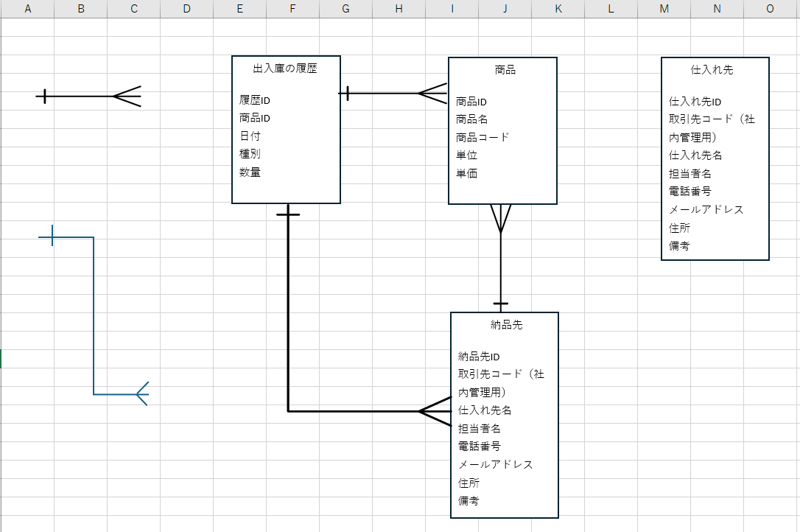
Task: Click the 種別 field text
Action: pos(250,154)
